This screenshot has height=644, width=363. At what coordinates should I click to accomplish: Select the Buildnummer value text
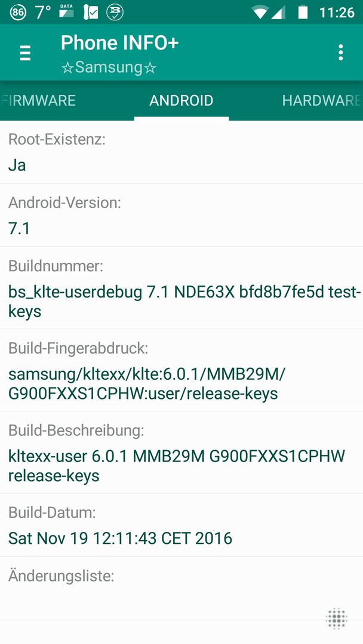coord(184,302)
